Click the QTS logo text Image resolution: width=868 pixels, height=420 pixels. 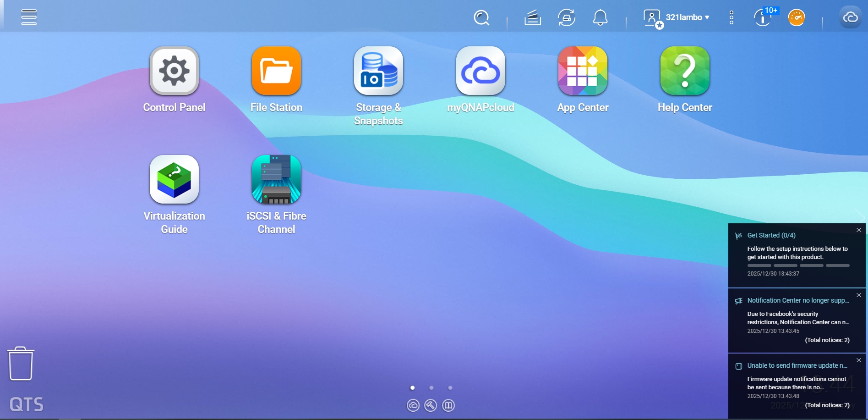[x=27, y=404]
